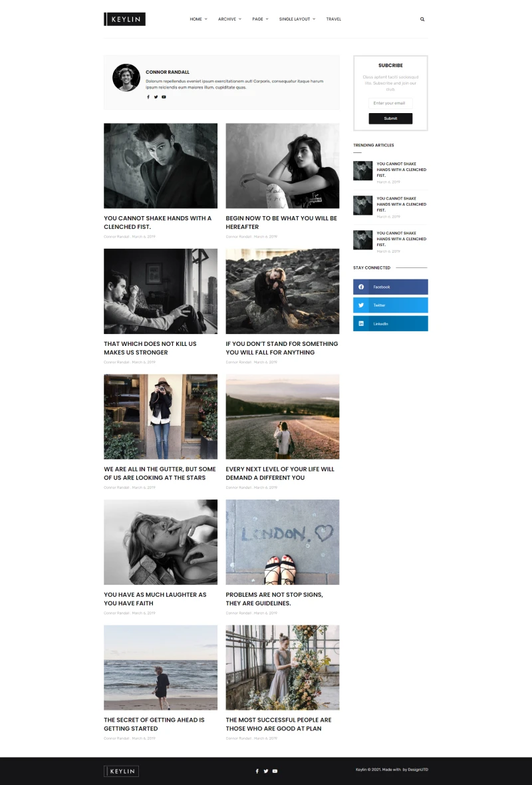Open the search icon in header
Viewport: 532px width, 785px height.
(422, 19)
